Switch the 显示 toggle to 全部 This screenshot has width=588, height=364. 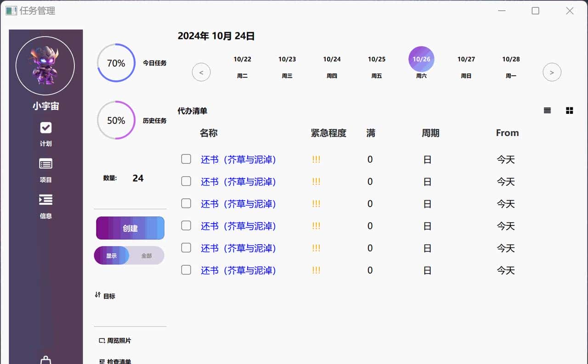(x=147, y=255)
